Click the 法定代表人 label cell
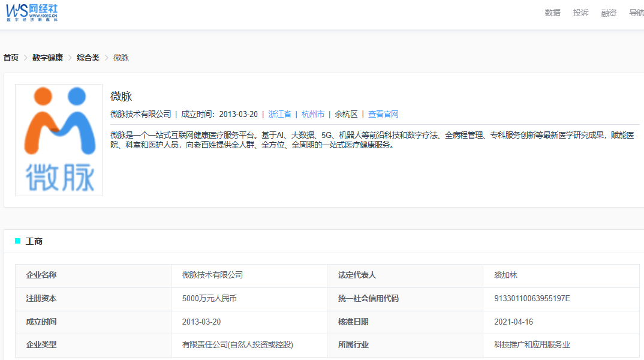 tap(405, 275)
